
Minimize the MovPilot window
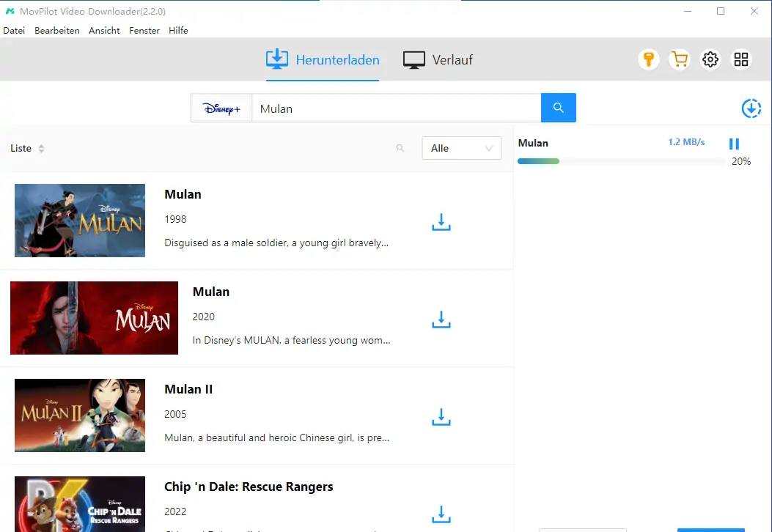click(x=688, y=11)
